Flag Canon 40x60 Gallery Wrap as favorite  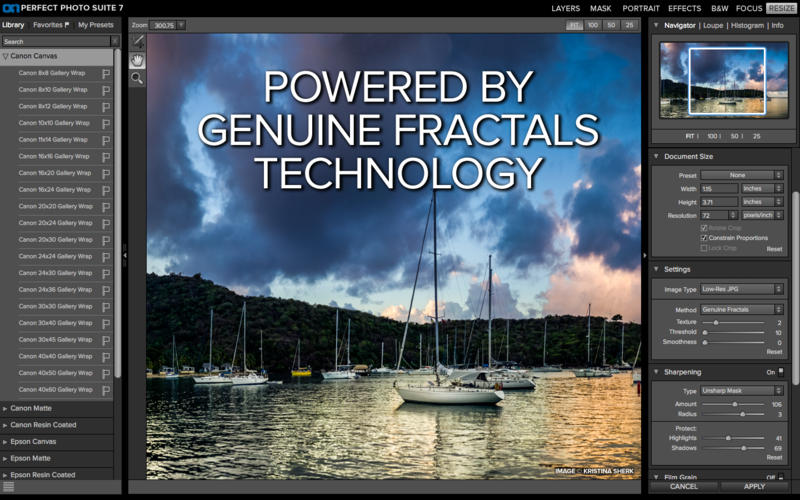coord(106,390)
